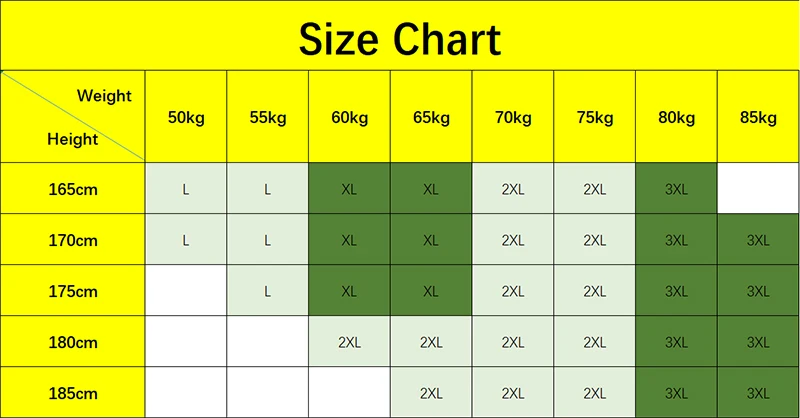Click the 165cm height row label

click(72, 188)
